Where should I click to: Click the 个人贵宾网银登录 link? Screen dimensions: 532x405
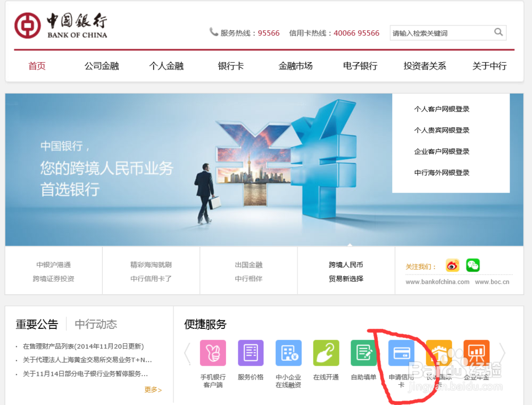pos(442,130)
